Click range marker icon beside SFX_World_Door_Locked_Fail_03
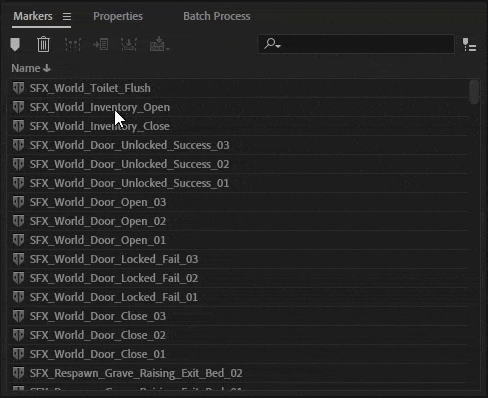 (x=18, y=259)
